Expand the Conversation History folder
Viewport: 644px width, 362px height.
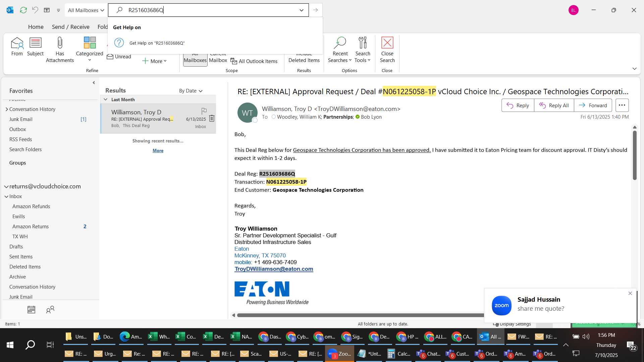pyautogui.click(x=6, y=109)
